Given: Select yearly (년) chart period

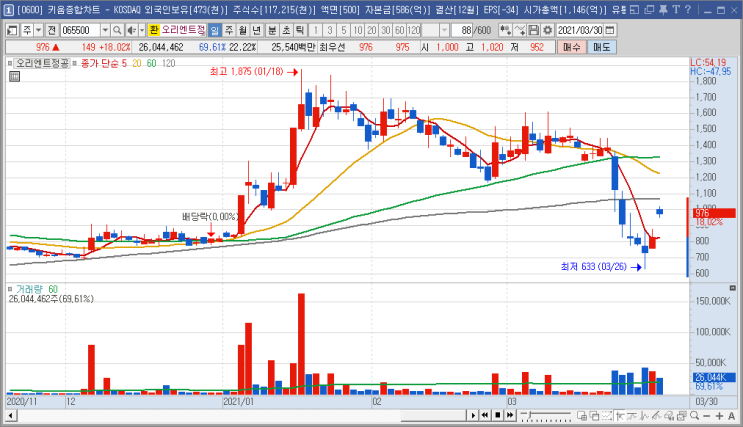Looking at the screenshot, I should coord(256,30).
